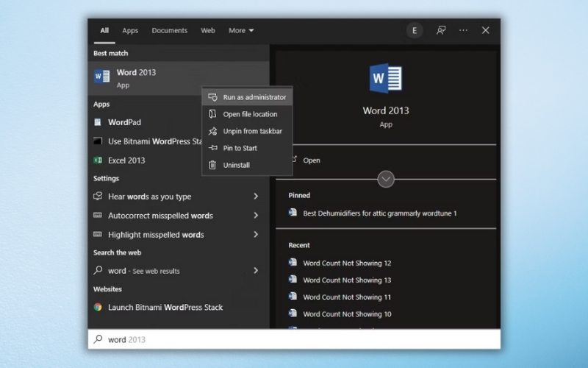Click magnifier icon beside web results entry
588x368 pixels.
[x=98, y=270]
